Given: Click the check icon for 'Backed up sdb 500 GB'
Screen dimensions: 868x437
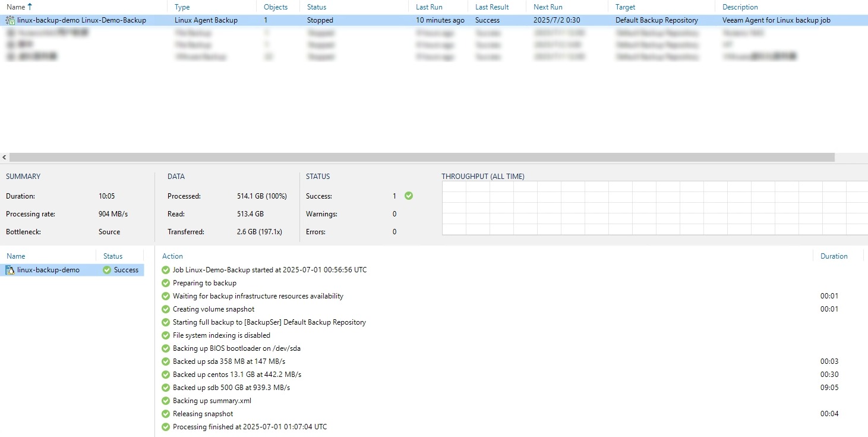Looking at the screenshot, I should click(166, 388).
